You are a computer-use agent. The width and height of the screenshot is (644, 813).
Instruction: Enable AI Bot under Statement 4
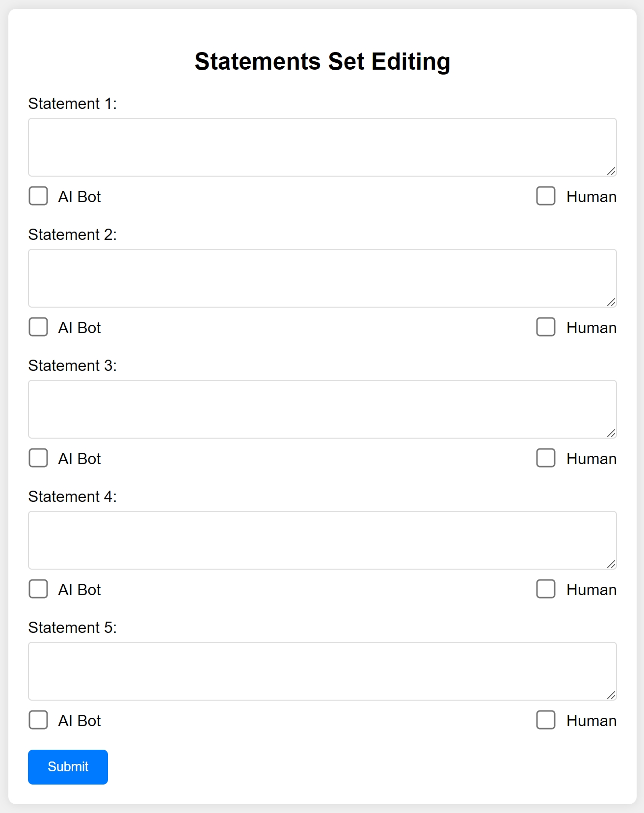[x=38, y=590]
